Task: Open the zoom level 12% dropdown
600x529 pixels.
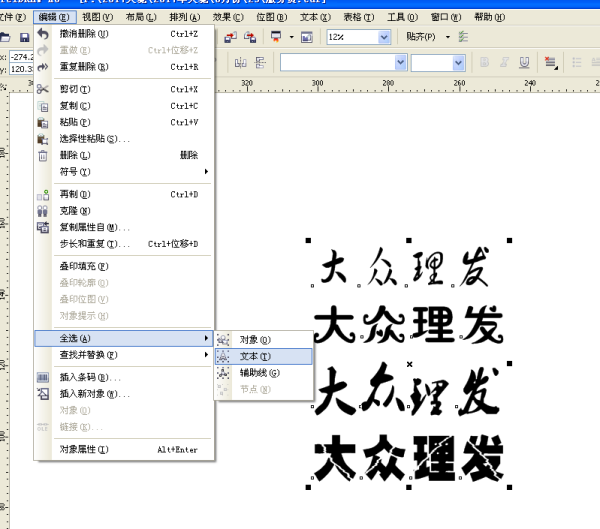Action: pyautogui.click(x=384, y=37)
